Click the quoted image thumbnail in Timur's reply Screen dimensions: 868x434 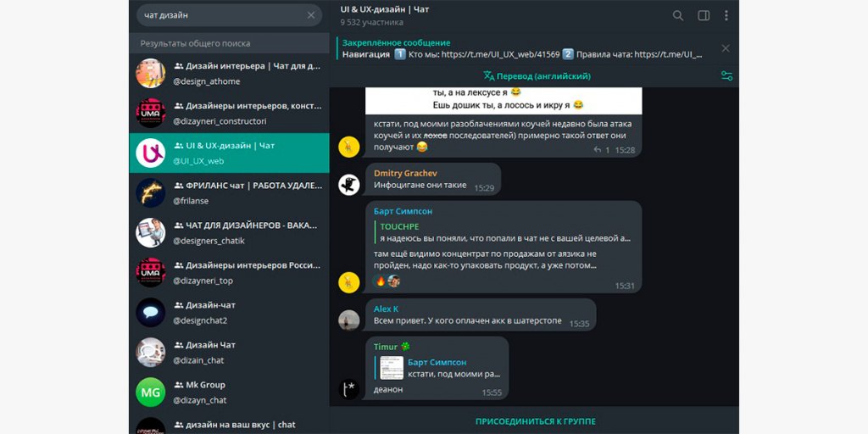coord(391,367)
